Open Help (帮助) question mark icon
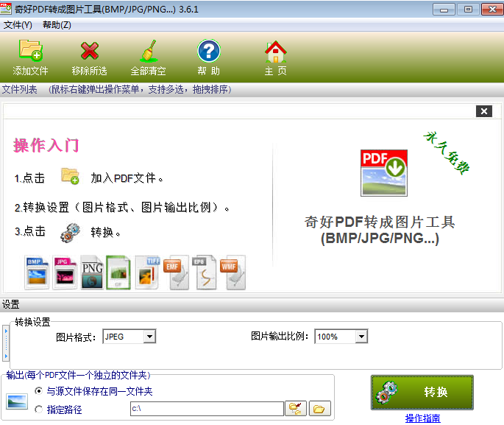 click(209, 51)
